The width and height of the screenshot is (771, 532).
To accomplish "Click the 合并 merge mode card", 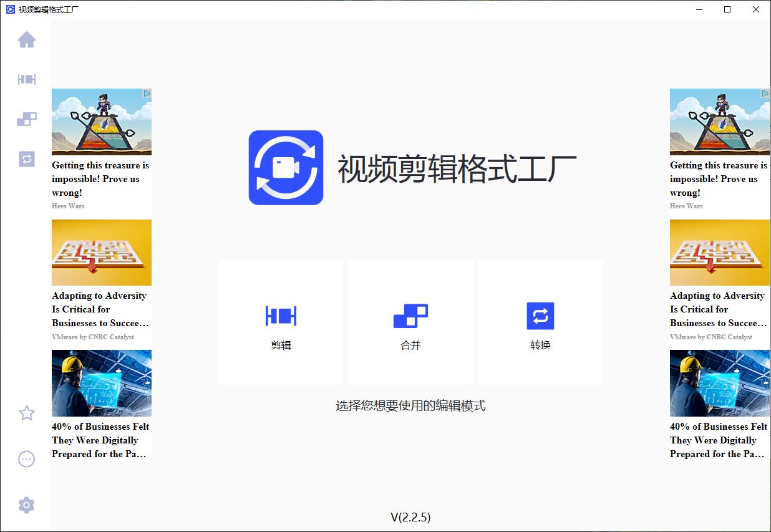I will coord(410,322).
